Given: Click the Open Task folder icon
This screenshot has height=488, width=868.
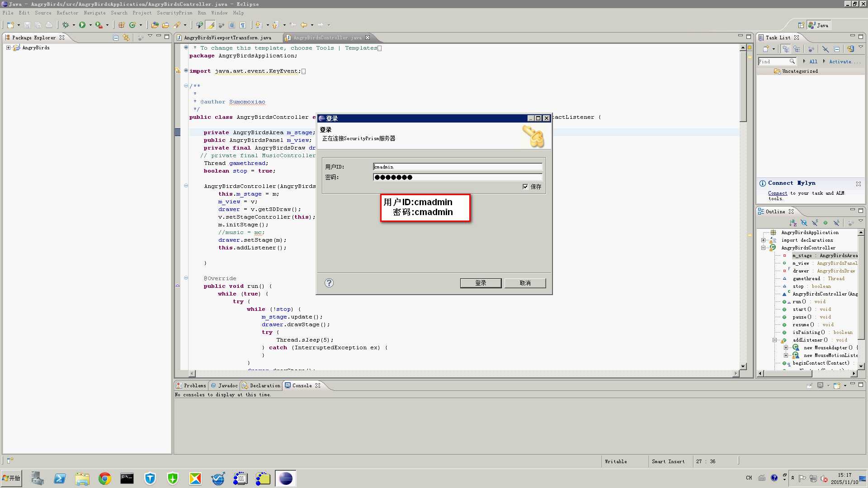Looking at the screenshot, I should point(166,25).
